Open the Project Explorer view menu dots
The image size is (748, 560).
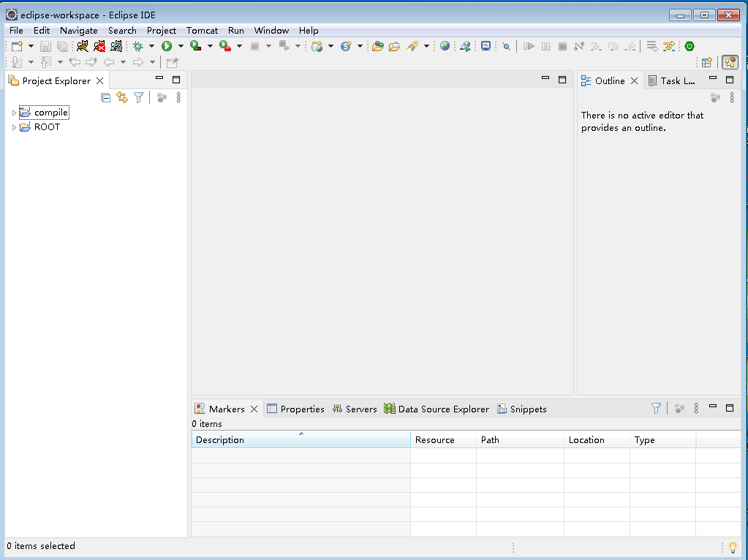[x=178, y=98]
